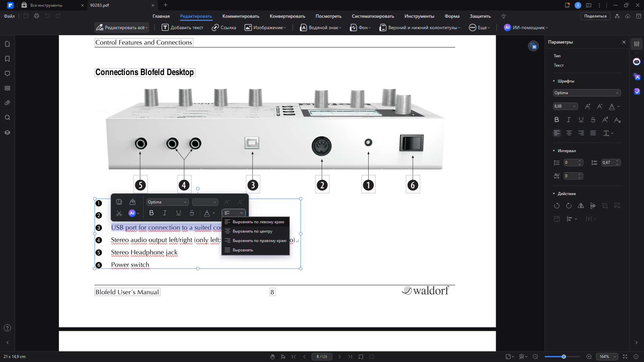Screen dimensions: 644x362
Task: Toggle Underline in Параметры panel
Action: coord(581,120)
